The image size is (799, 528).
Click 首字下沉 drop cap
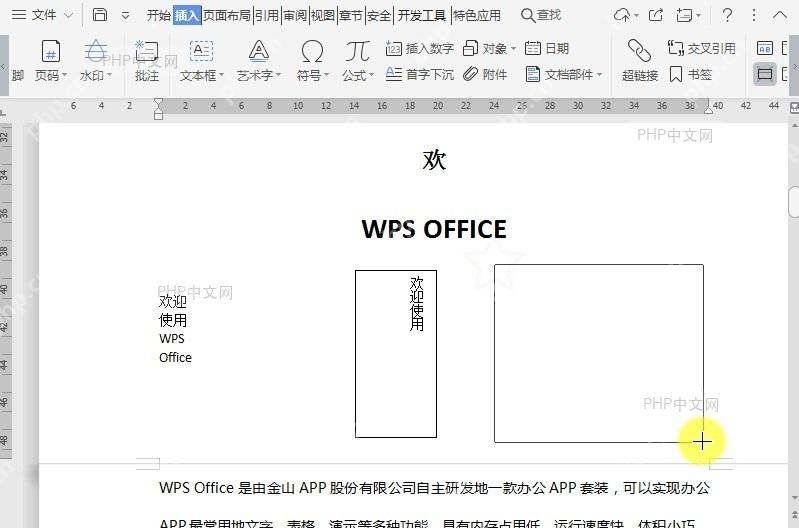[419, 74]
